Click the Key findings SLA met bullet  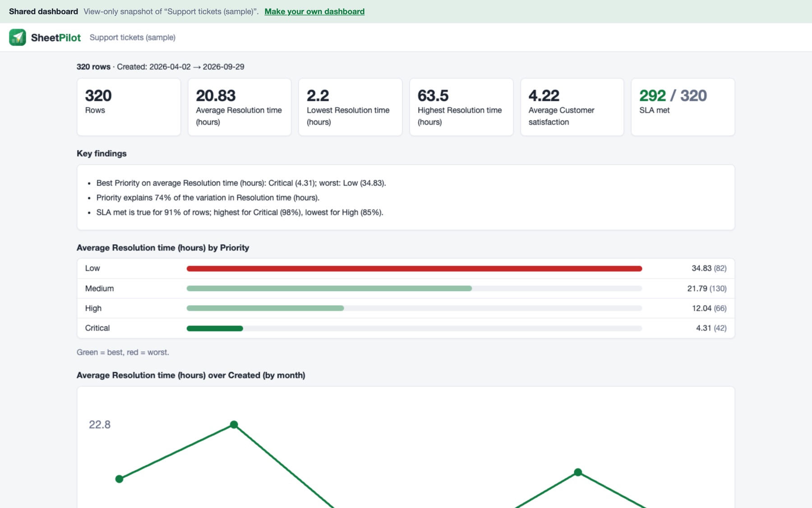[240, 212]
